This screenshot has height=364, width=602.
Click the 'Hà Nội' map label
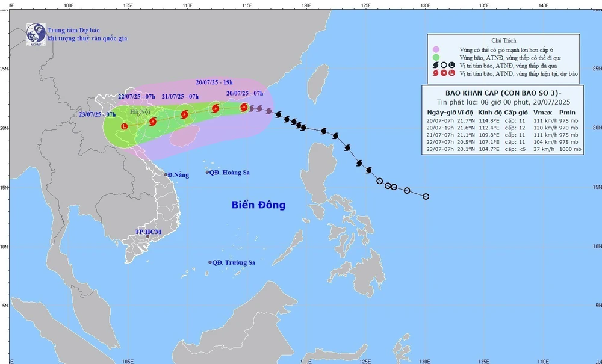click(140, 112)
